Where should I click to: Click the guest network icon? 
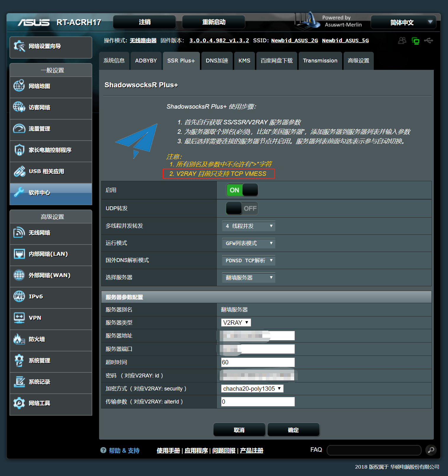tap(19, 107)
